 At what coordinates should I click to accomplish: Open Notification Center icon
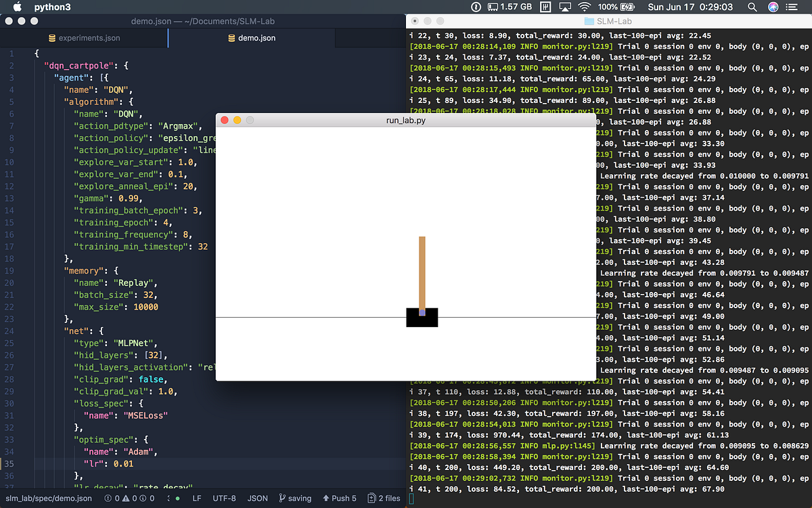[793, 7]
